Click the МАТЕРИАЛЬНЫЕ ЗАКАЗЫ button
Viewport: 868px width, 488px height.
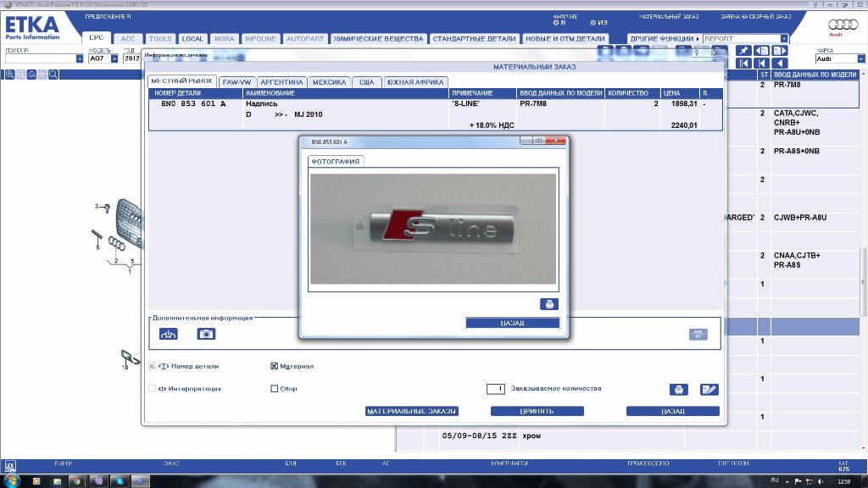(411, 411)
